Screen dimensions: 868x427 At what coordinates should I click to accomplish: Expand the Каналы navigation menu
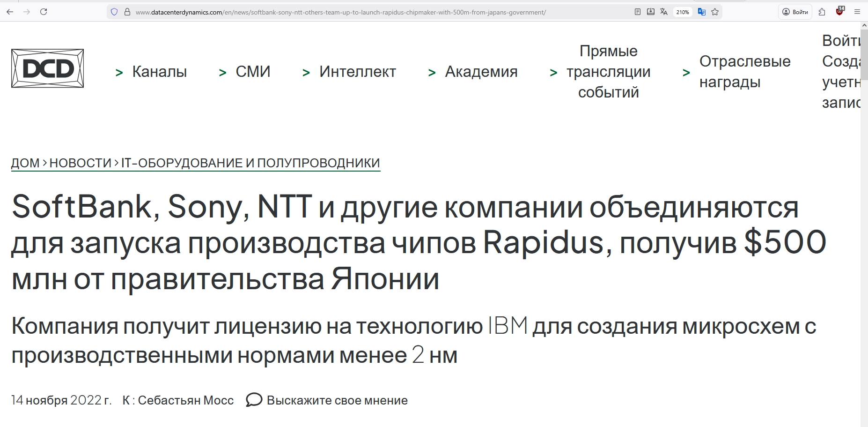(x=159, y=72)
